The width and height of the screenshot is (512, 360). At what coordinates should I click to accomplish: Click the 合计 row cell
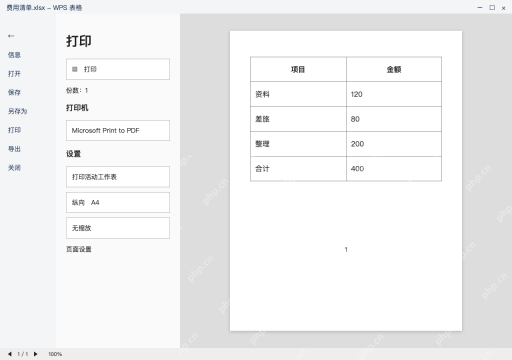pos(298,169)
